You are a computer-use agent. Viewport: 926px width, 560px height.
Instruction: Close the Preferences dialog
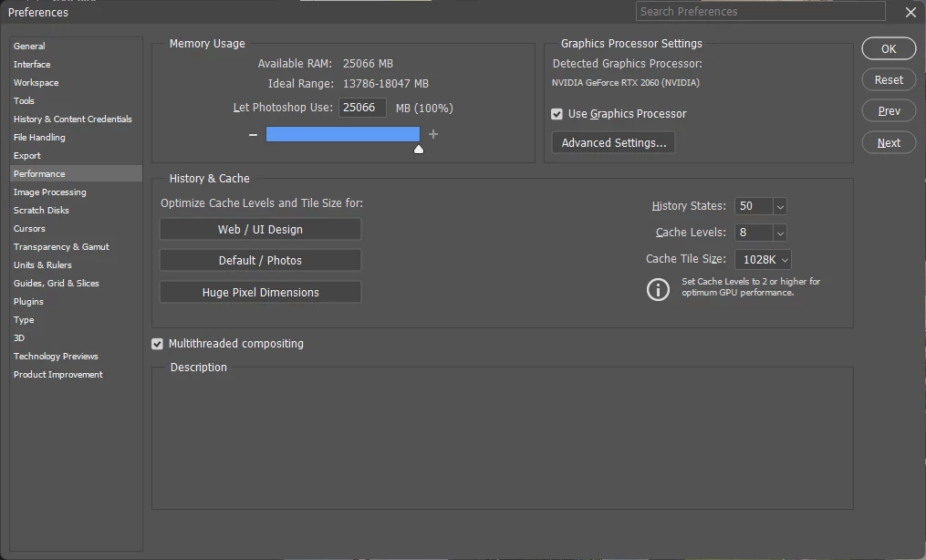click(910, 12)
